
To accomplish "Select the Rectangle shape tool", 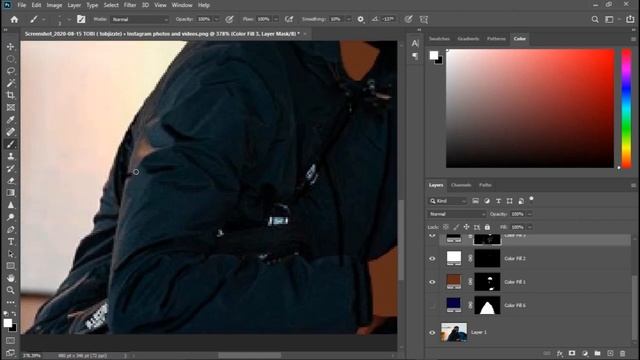I will click(x=11, y=266).
